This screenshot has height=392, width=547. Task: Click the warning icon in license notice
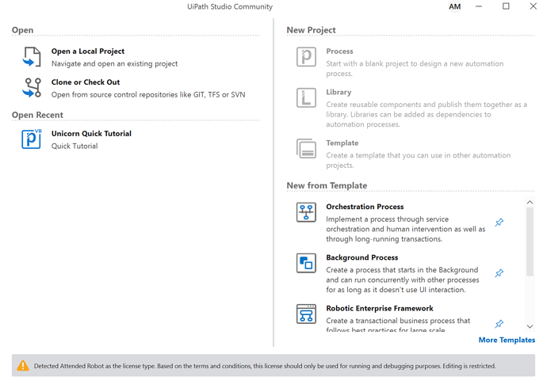tap(23, 366)
